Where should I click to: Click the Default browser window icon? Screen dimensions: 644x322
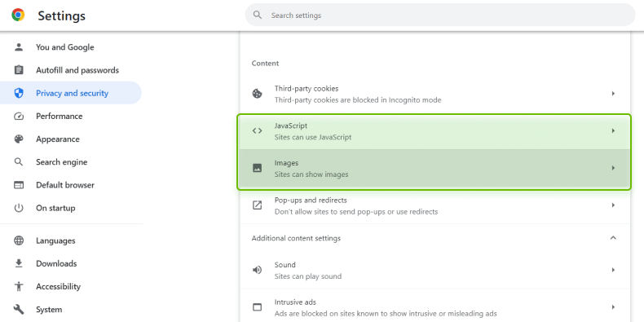click(19, 185)
